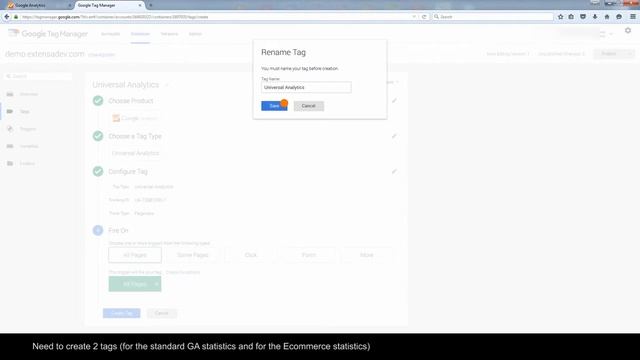Click the Publish button

tap(609, 54)
